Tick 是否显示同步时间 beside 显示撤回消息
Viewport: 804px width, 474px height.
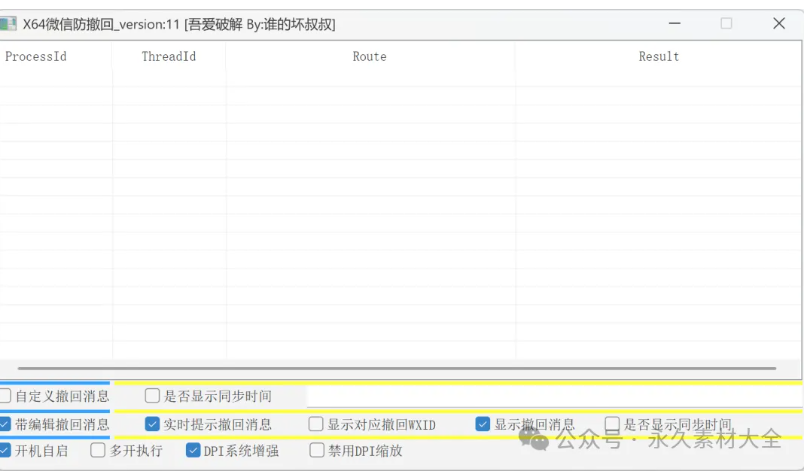pos(612,424)
